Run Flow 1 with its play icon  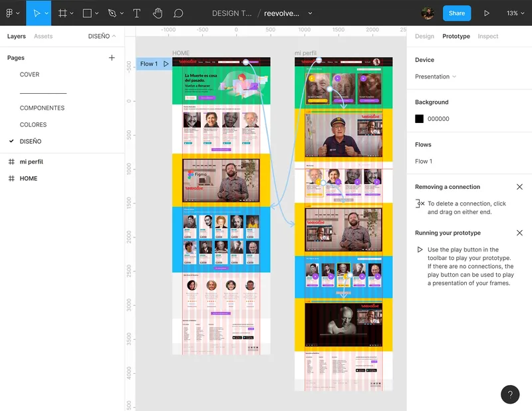tap(166, 64)
